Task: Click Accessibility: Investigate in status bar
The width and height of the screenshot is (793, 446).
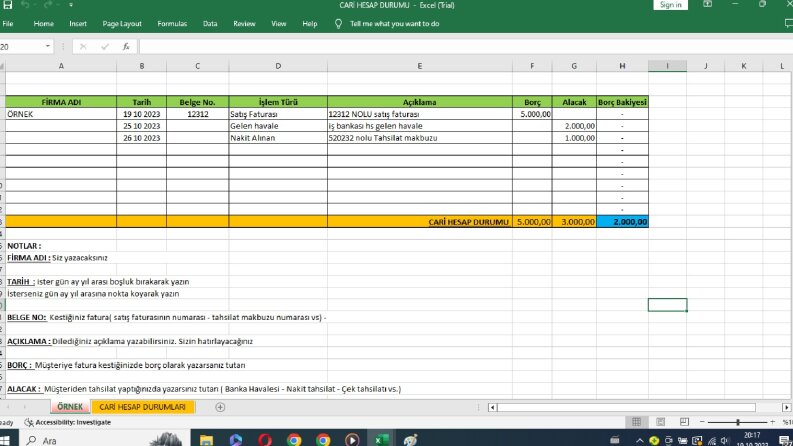Action: point(68,422)
